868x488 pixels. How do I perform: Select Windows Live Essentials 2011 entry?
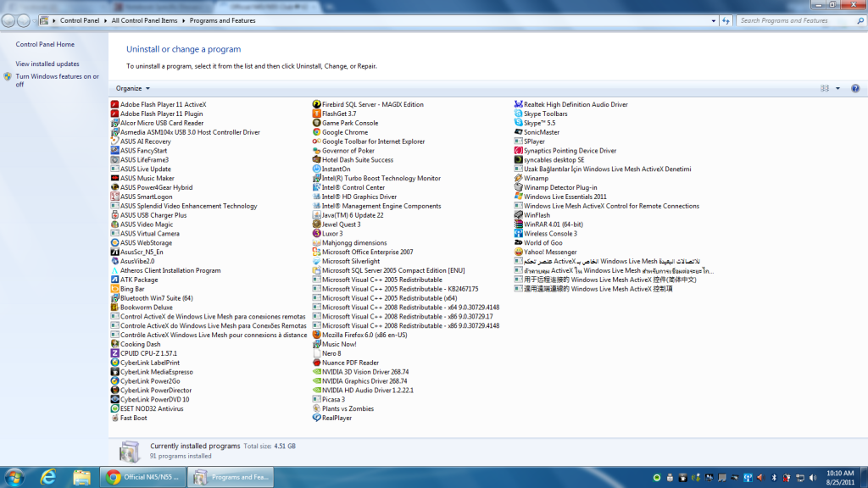561,197
